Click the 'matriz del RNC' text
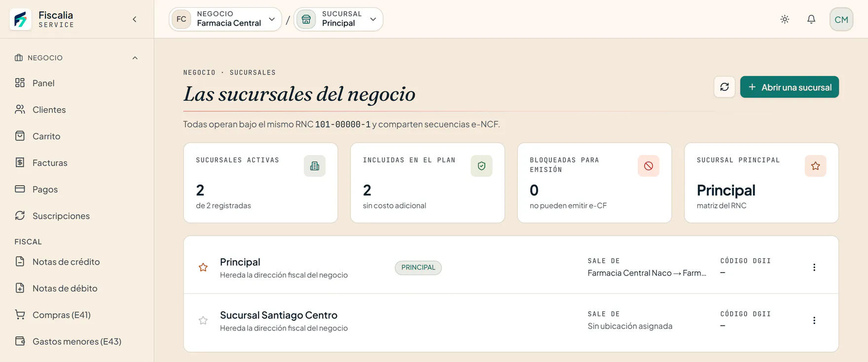This screenshot has height=362, width=868. [x=722, y=205]
